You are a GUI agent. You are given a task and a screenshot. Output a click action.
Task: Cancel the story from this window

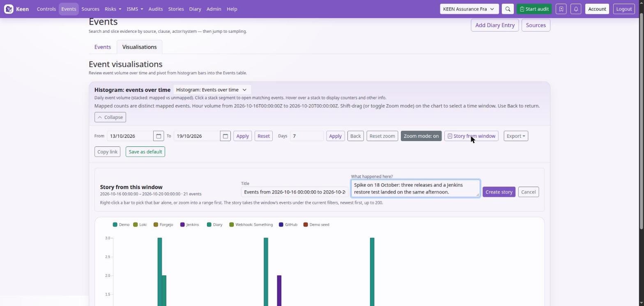529,192
